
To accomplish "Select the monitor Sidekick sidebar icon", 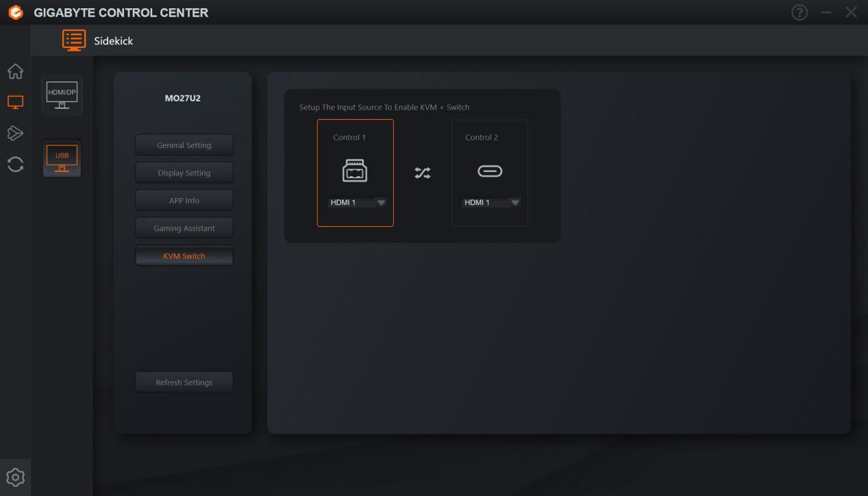I will tap(15, 102).
